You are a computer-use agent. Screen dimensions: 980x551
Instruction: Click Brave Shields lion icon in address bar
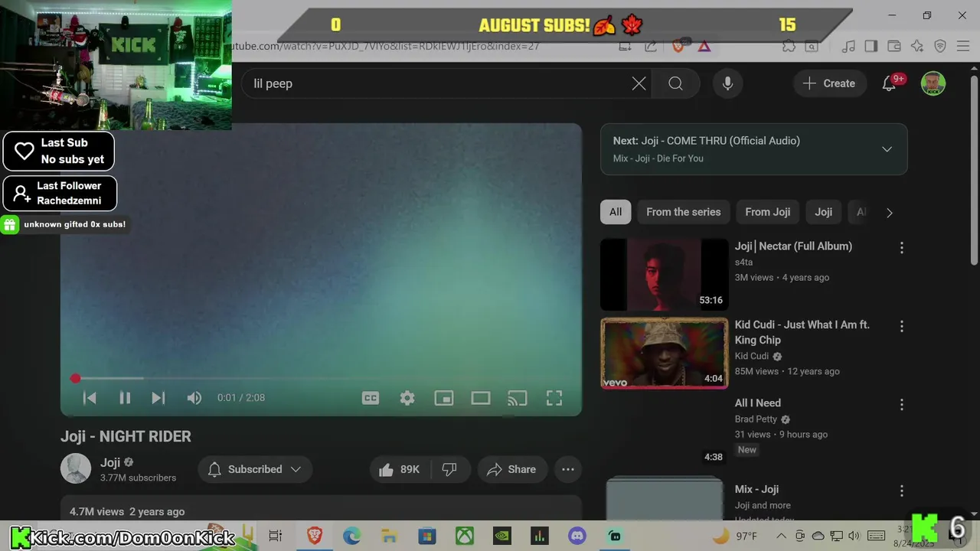(x=678, y=46)
